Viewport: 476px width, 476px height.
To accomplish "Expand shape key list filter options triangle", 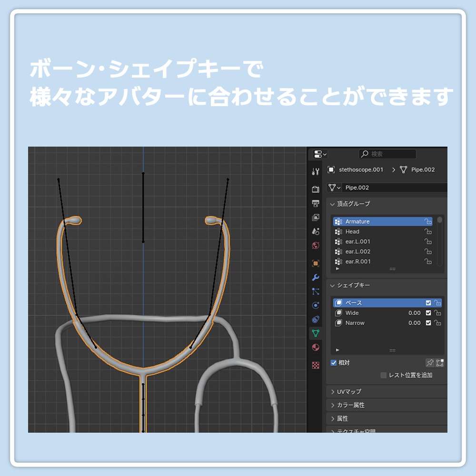I will click(337, 350).
